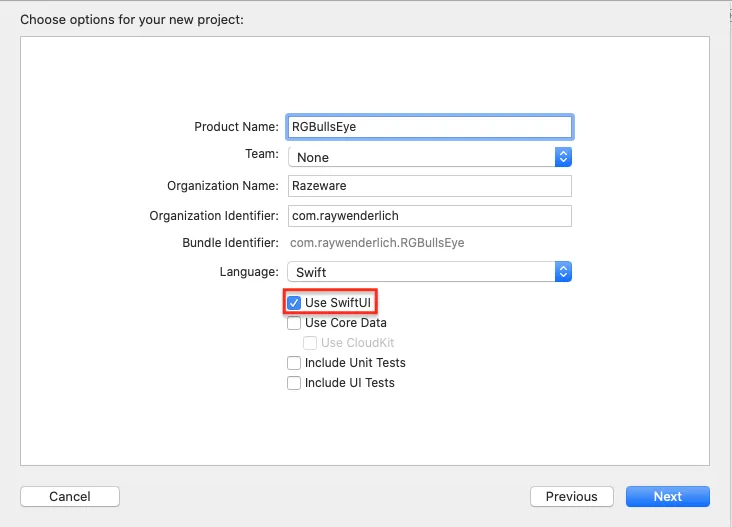Screen dimensions: 732x527
Task: Click the Include UI Tests label
Action: click(349, 383)
